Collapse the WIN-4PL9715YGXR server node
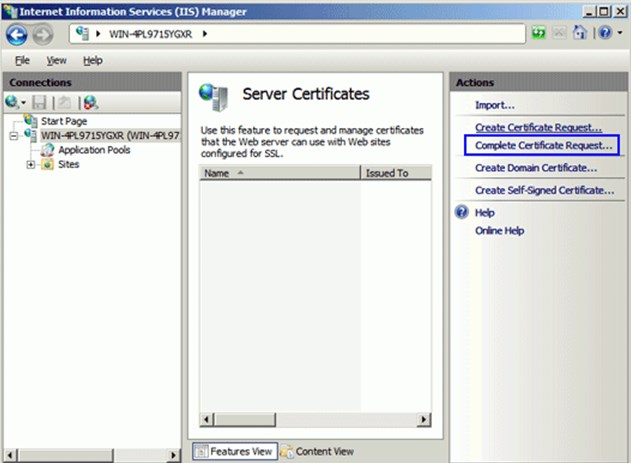This screenshot has height=463, width=631. pos(13,136)
